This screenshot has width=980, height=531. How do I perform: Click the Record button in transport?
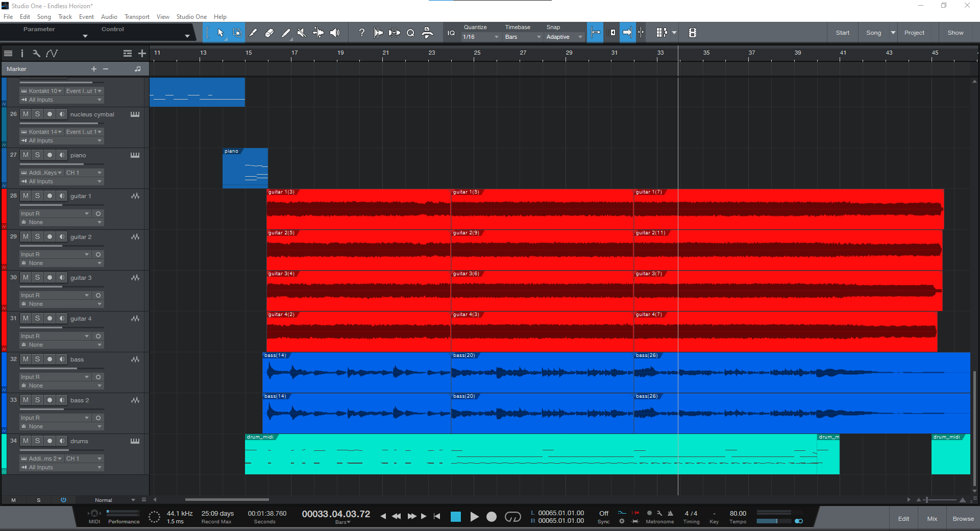coord(492,517)
